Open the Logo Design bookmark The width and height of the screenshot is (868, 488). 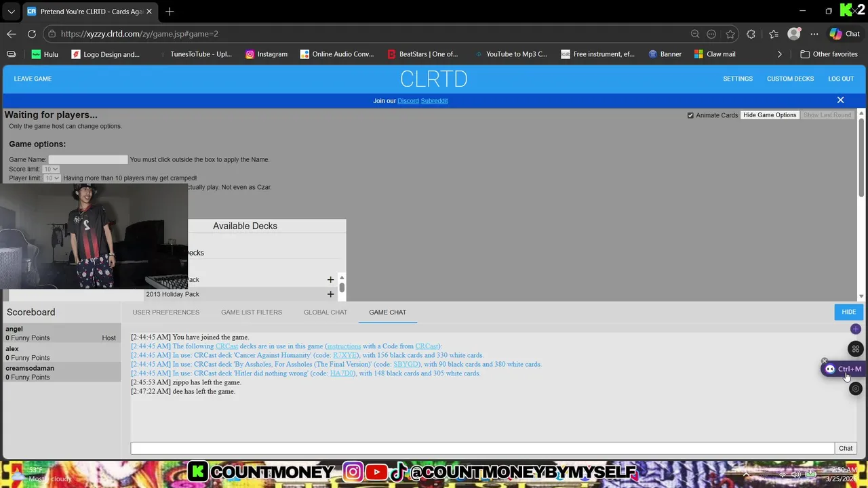pos(106,54)
